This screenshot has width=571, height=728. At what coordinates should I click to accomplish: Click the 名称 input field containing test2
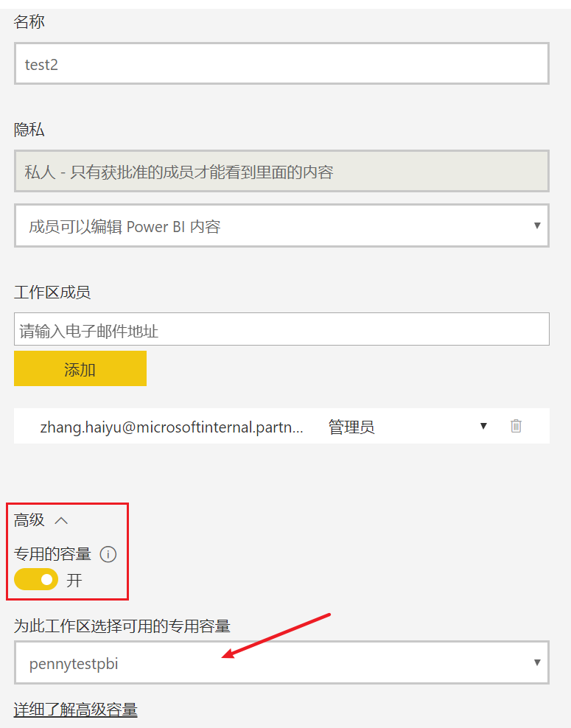[281, 64]
